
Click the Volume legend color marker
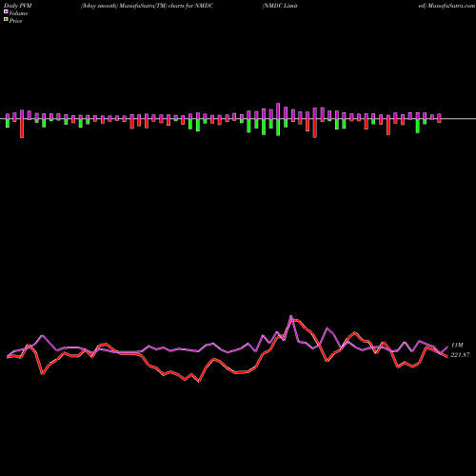(x=6, y=12)
